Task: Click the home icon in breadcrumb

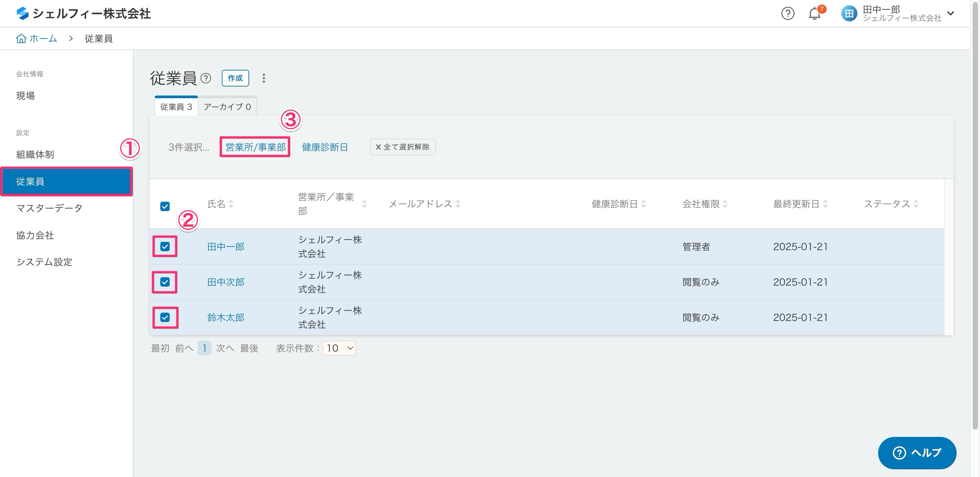Action: (21, 38)
